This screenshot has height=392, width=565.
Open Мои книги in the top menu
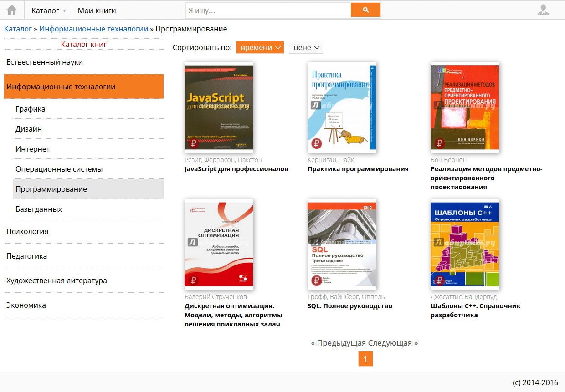point(97,10)
